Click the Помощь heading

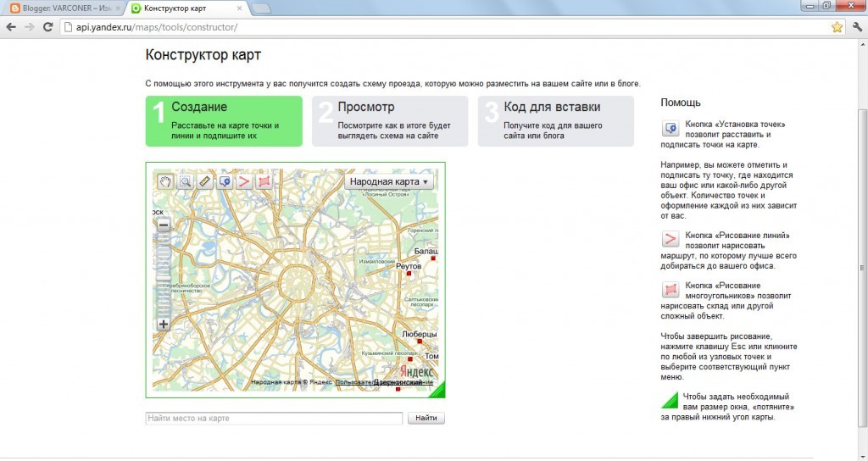pos(681,103)
